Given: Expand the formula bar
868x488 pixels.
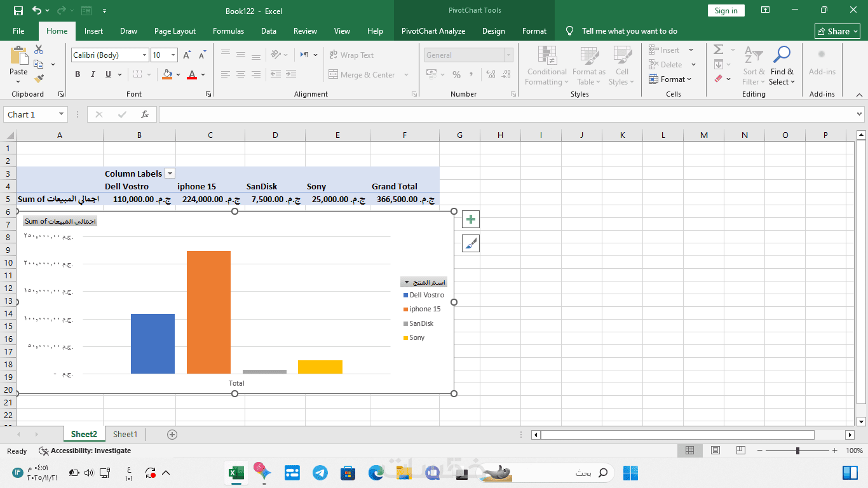Looking at the screenshot, I should click(859, 114).
